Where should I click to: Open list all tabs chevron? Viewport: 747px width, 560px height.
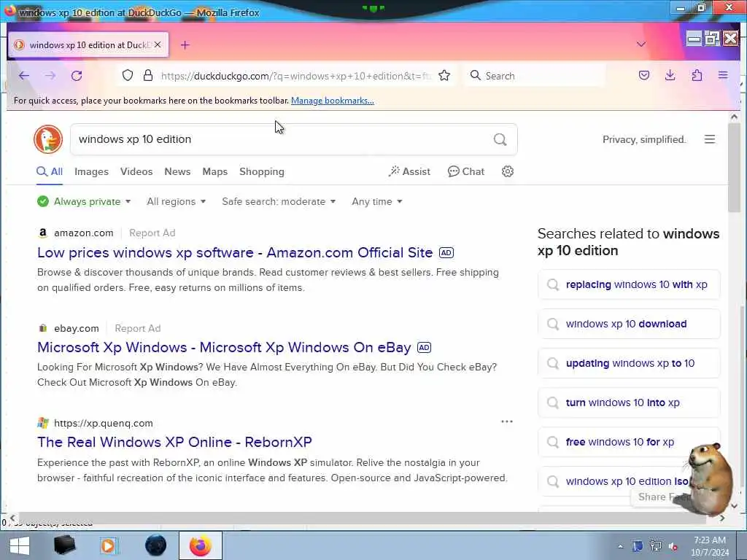(641, 44)
